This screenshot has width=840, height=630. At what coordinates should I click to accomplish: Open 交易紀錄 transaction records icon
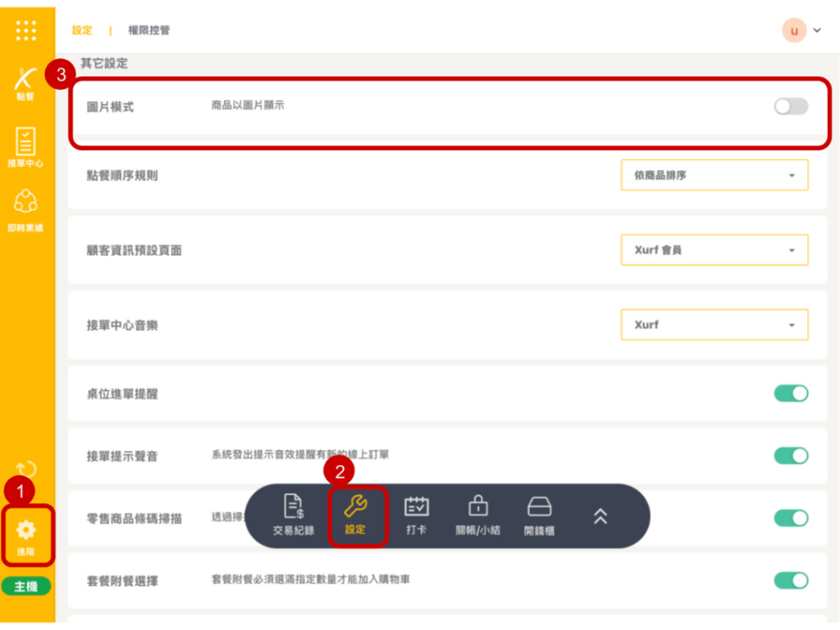294,515
